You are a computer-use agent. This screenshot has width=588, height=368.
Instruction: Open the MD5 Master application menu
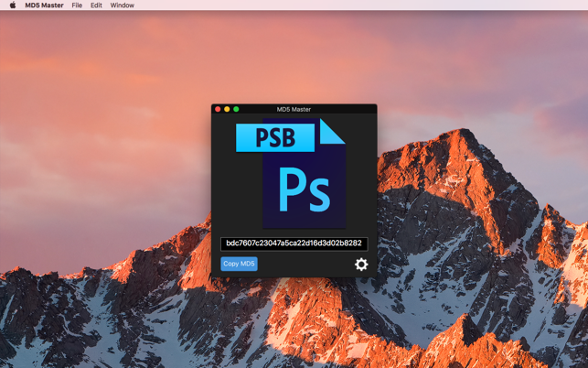coord(44,5)
